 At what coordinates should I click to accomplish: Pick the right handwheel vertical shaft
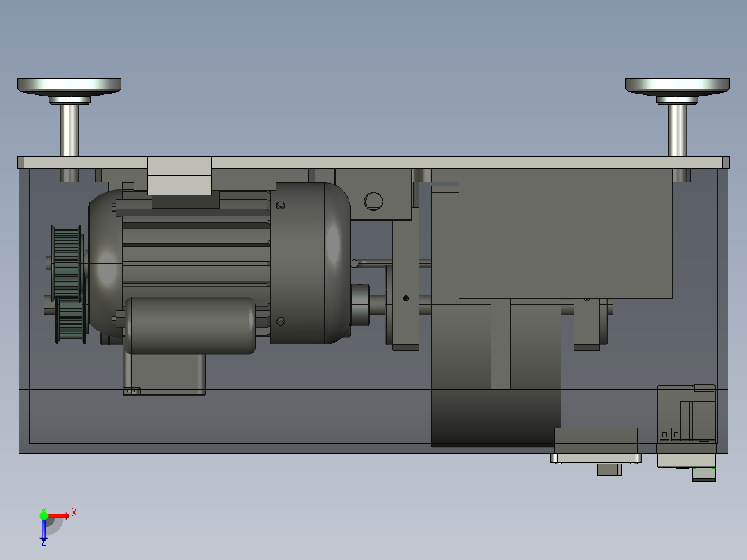(677, 130)
